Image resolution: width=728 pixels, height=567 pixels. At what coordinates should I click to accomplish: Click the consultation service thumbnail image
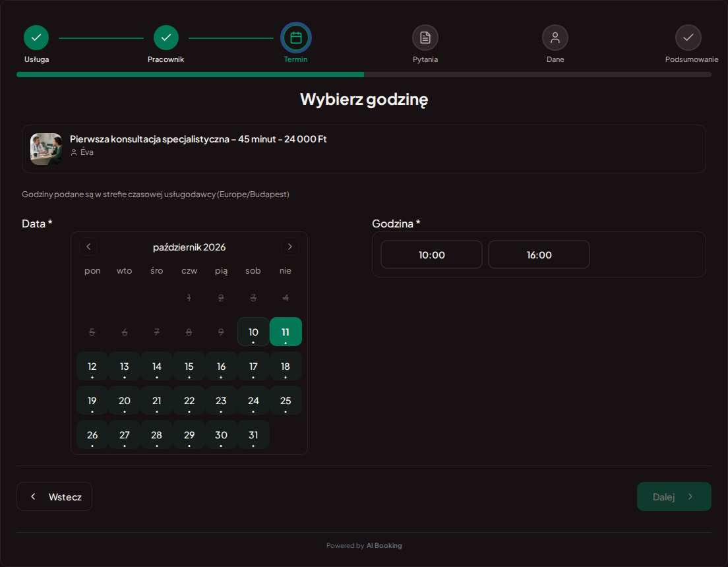[46, 148]
